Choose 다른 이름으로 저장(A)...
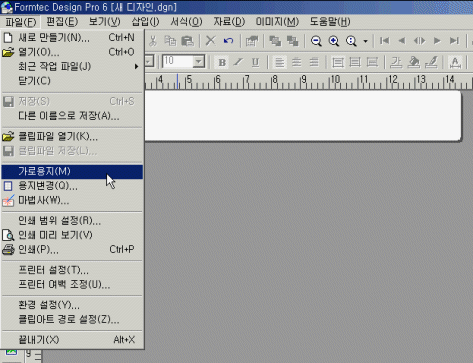This screenshot has width=473, height=363. tap(72, 116)
